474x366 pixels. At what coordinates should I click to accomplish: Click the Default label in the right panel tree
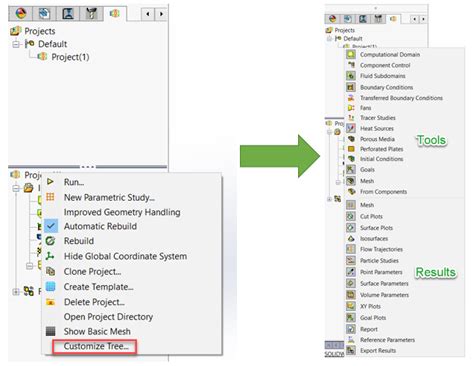click(x=353, y=38)
